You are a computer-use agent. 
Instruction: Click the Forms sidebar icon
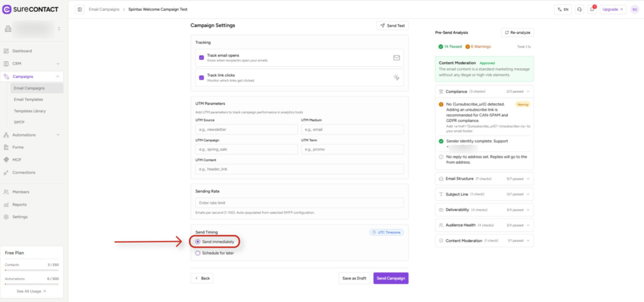(6, 147)
